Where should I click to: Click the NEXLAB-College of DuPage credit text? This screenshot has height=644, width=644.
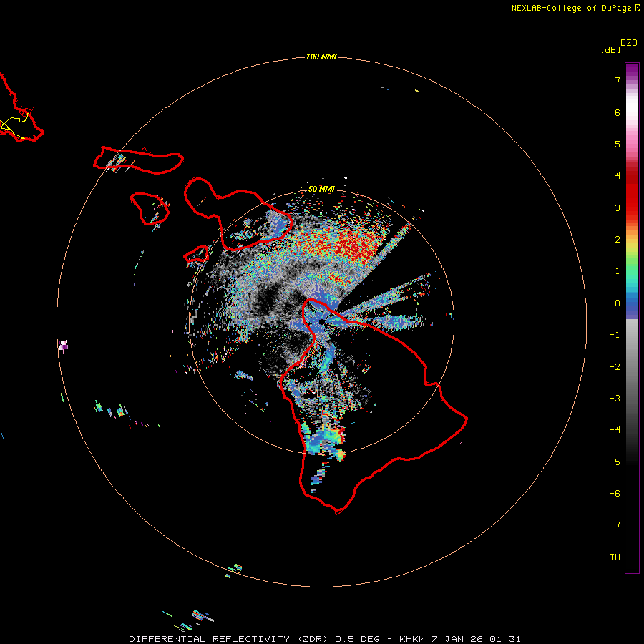576,8
